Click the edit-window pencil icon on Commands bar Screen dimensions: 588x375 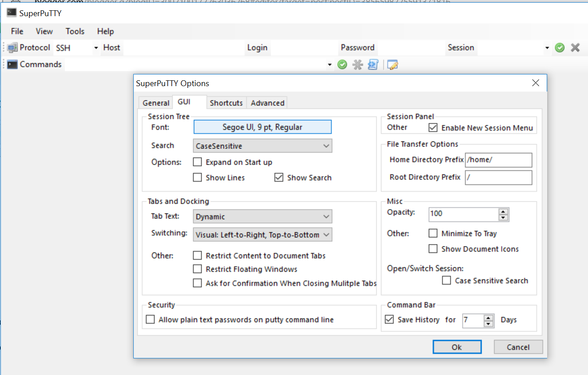tap(392, 65)
